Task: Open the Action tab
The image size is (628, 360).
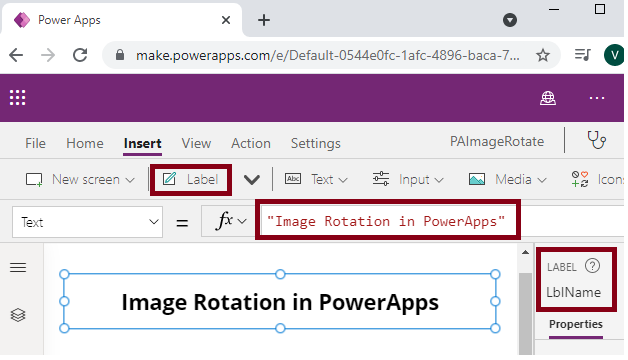Action: tap(251, 143)
